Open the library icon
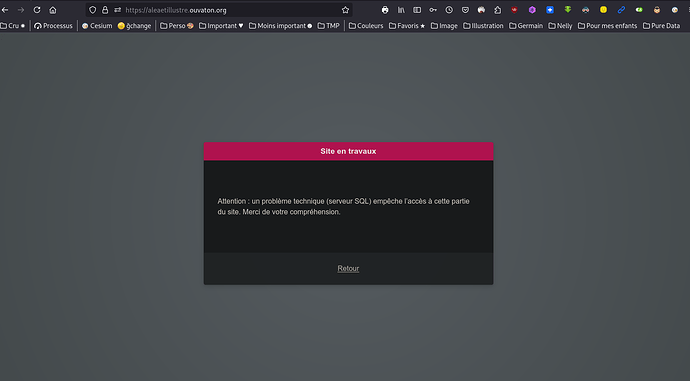Viewport: 690px width, 381px height. pyautogui.click(x=401, y=10)
